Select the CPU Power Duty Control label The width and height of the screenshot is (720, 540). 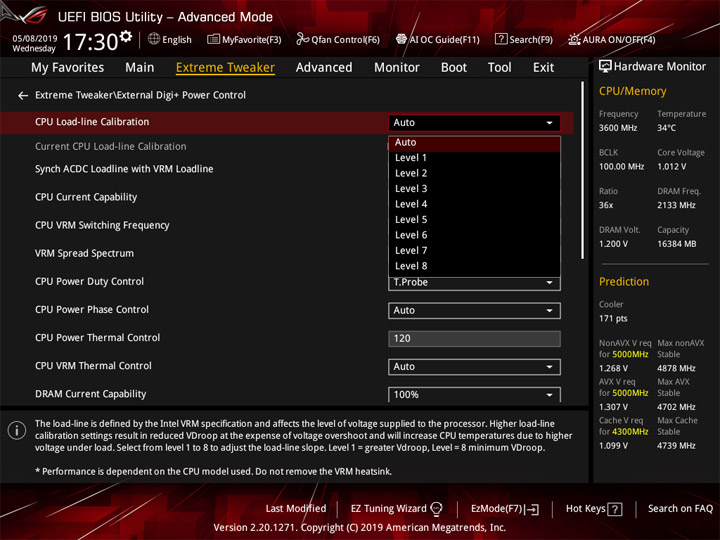tap(89, 281)
